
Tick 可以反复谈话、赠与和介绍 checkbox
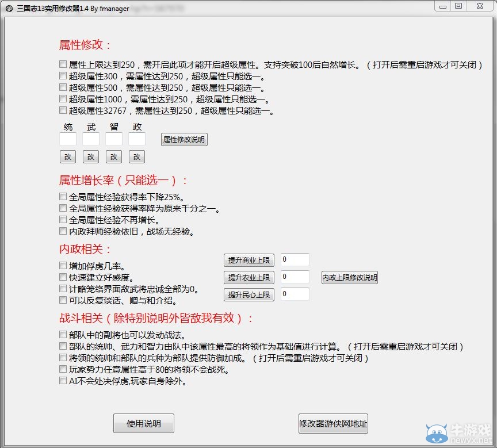click(x=63, y=300)
